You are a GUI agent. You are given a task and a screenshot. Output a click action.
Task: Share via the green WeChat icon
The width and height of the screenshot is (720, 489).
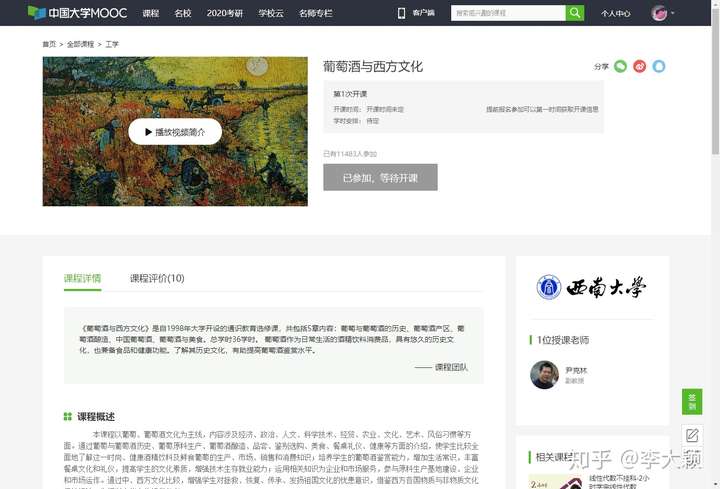620,67
